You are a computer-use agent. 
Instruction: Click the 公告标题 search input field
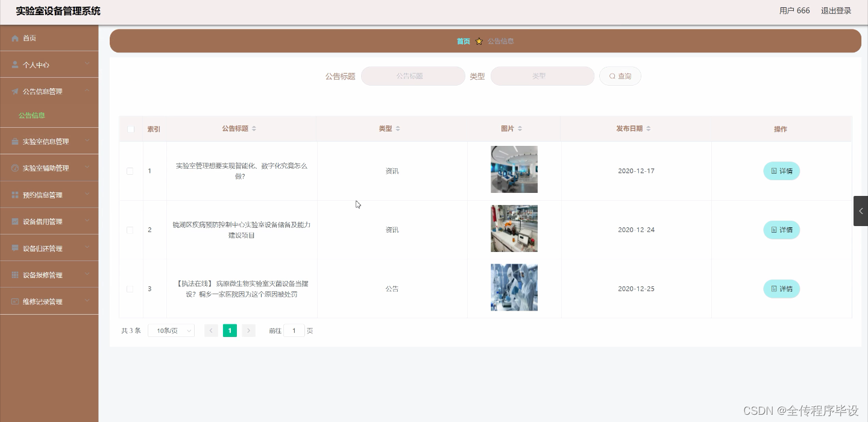pyautogui.click(x=413, y=76)
